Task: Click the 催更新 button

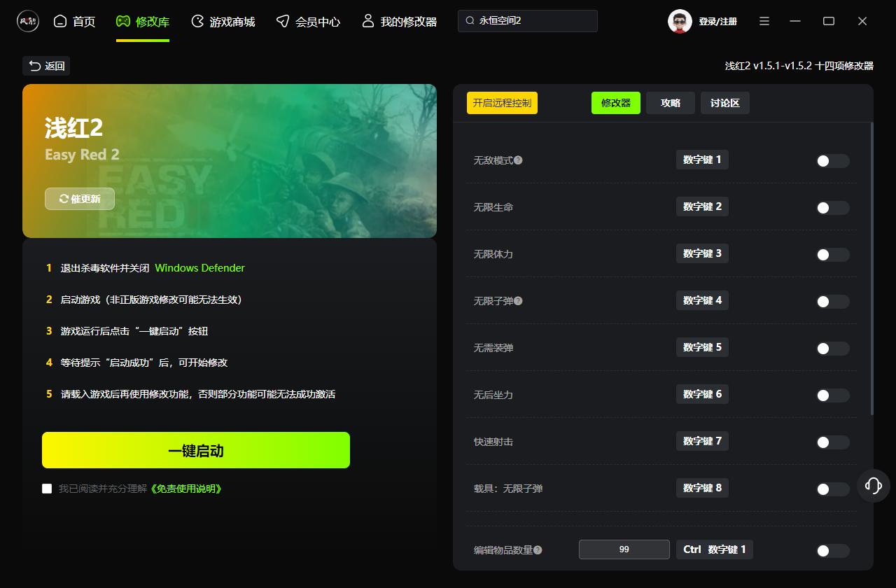Action: point(80,199)
